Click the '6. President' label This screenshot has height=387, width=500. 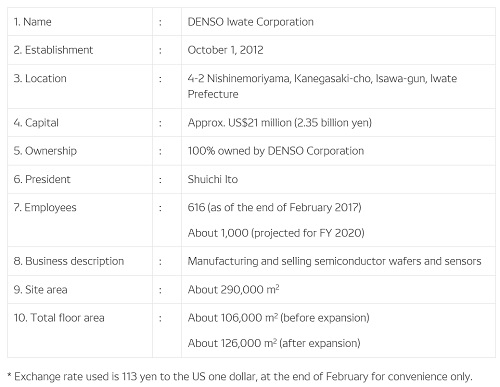click(42, 179)
